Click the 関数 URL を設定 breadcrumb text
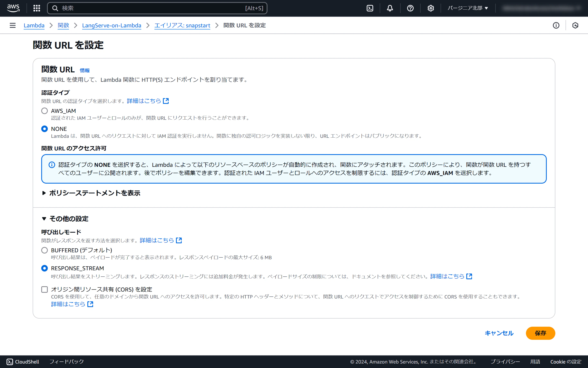 244,25
